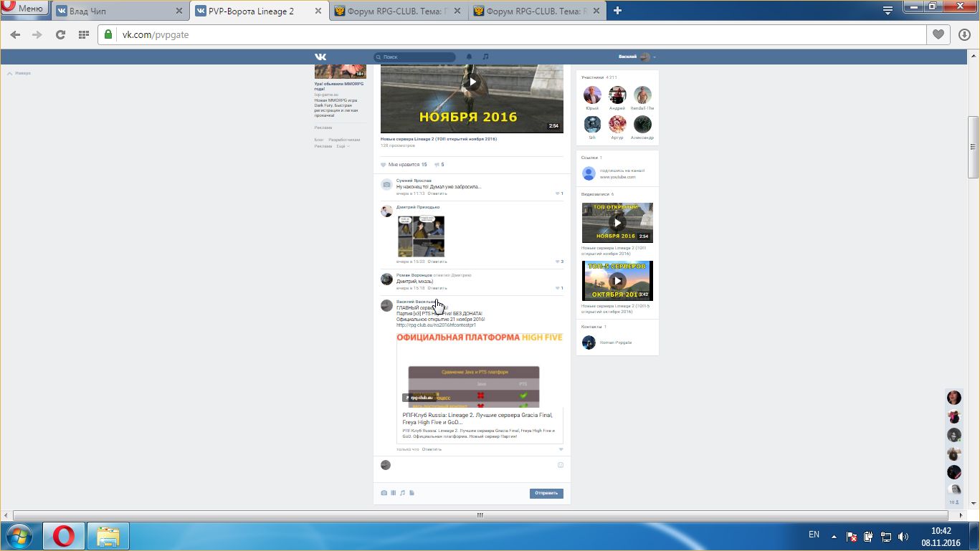Open the notifications bell in VK header
Screen dimensions: 980x551
[x=470, y=57]
